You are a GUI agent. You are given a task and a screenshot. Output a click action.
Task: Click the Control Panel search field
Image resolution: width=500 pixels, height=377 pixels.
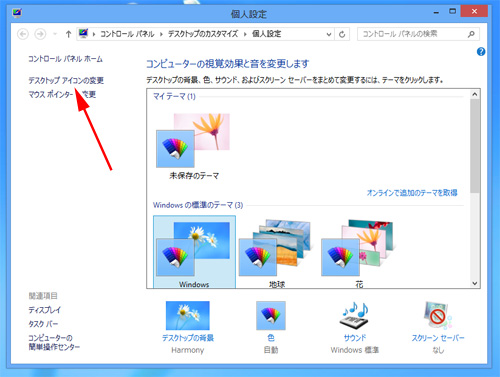coord(418,34)
